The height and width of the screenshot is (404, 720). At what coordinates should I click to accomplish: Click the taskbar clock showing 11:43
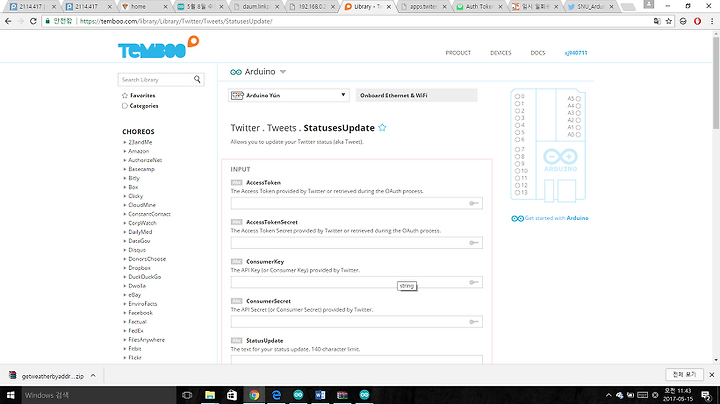pyautogui.click(x=678, y=395)
